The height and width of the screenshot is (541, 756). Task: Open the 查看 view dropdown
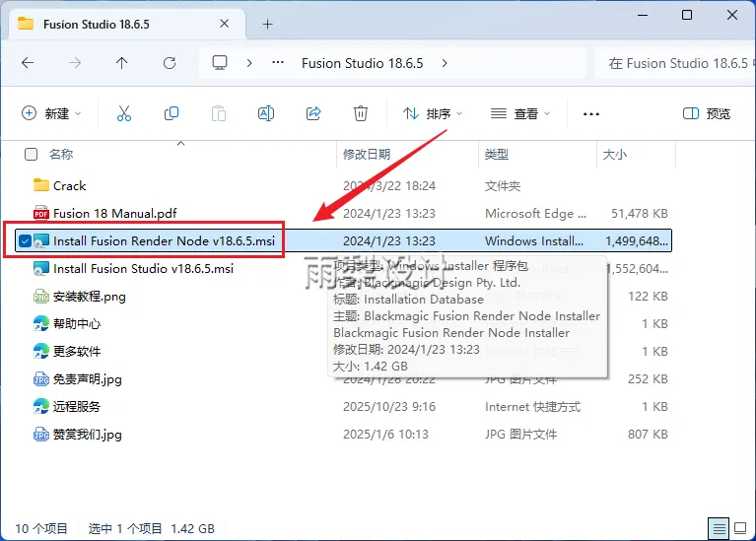coord(520,113)
